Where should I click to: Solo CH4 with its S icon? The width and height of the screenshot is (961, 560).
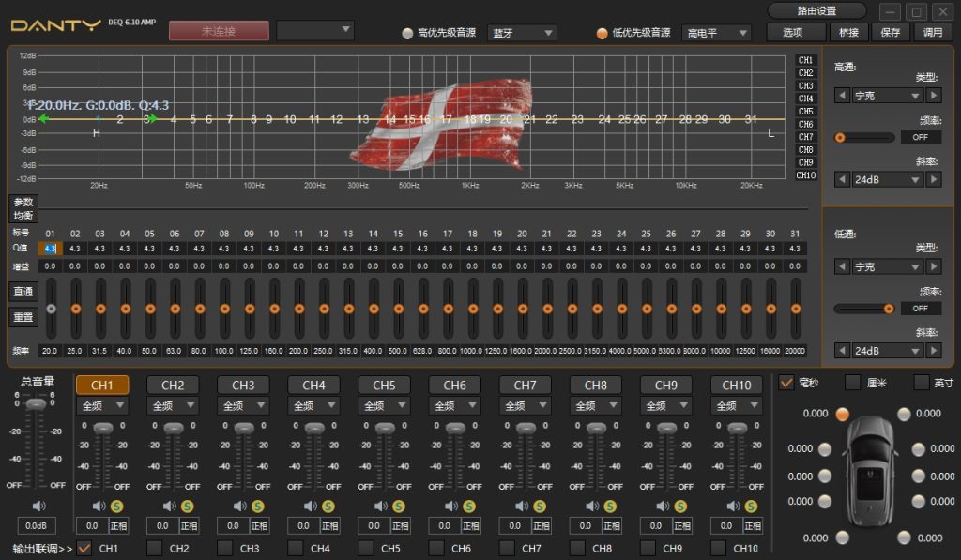tap(328, 507)
